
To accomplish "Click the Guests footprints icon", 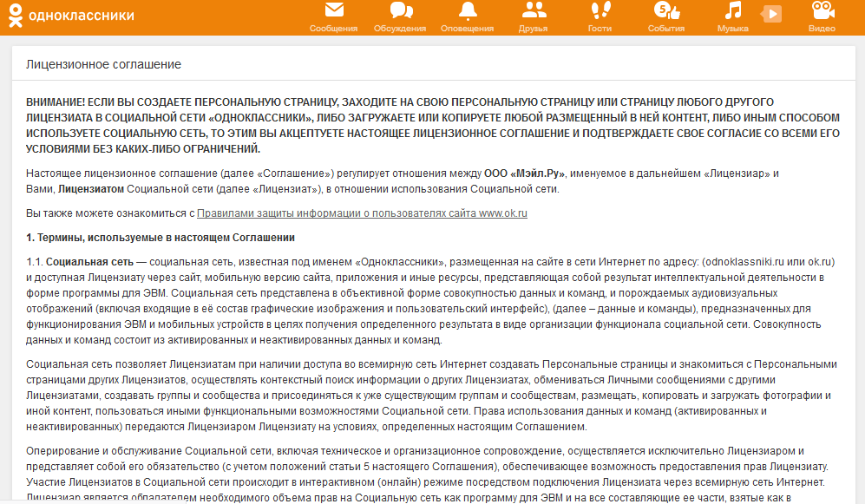I will [x=600, y=10].
